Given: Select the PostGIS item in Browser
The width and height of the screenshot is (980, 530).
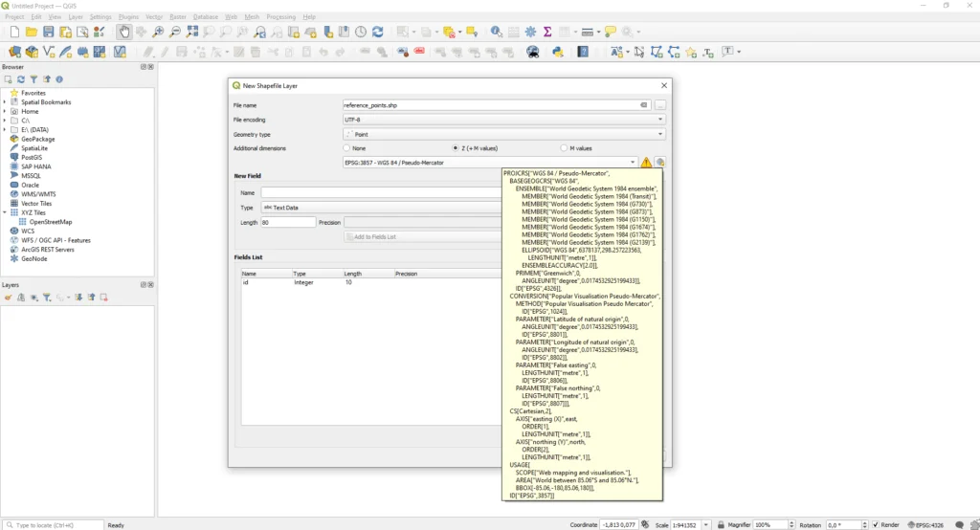Looking at the screenshot, I should click(32, 158).
